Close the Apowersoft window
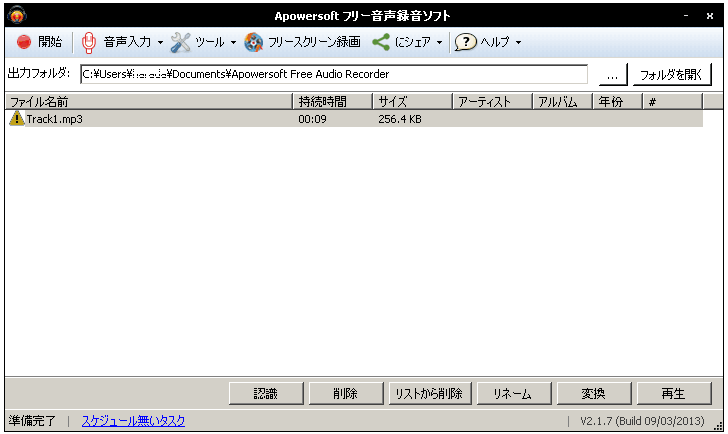728x434 pixels. [x=709, y=16]
